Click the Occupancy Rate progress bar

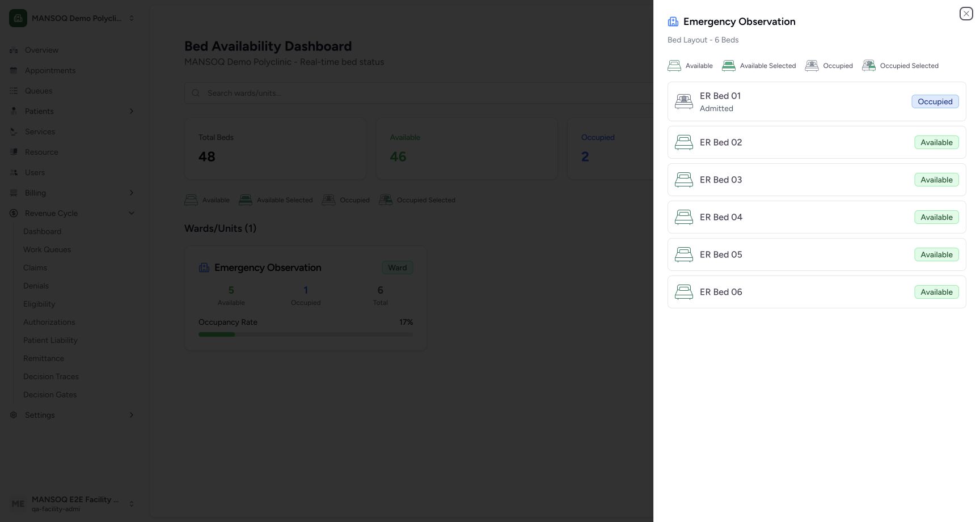coord(306,334)
